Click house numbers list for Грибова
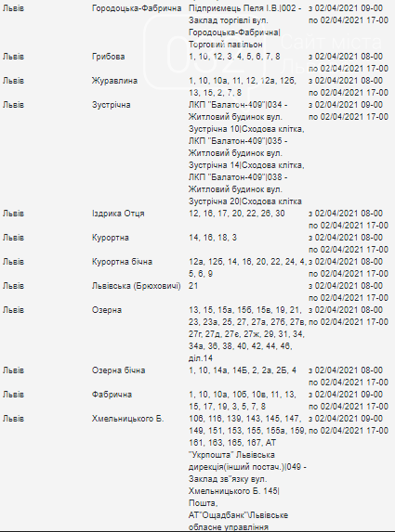395x532 pixels. [234, 57]
